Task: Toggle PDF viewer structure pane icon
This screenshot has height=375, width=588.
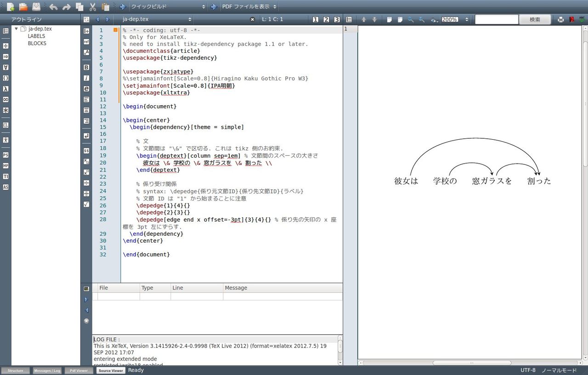Action: click(x=349, y=19)
